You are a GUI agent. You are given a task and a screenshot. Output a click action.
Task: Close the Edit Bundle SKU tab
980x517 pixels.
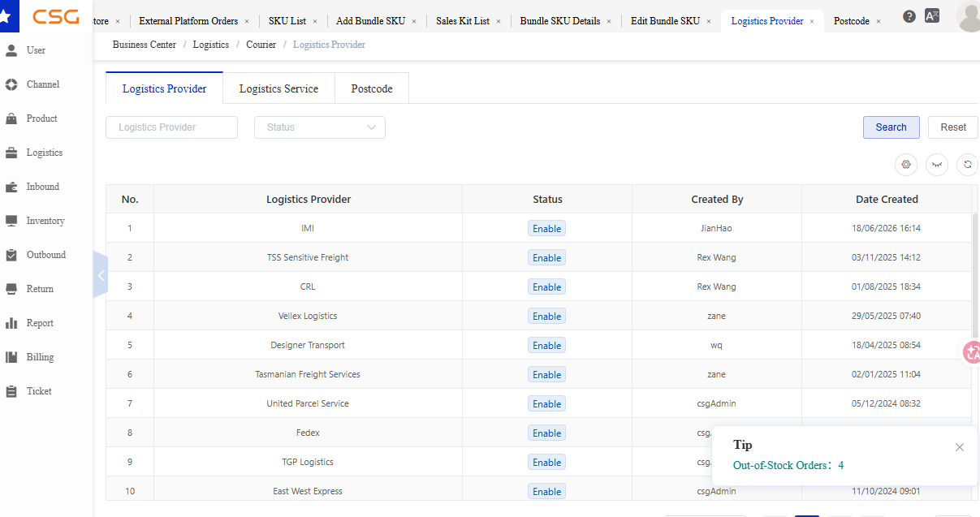pos(708,21)
